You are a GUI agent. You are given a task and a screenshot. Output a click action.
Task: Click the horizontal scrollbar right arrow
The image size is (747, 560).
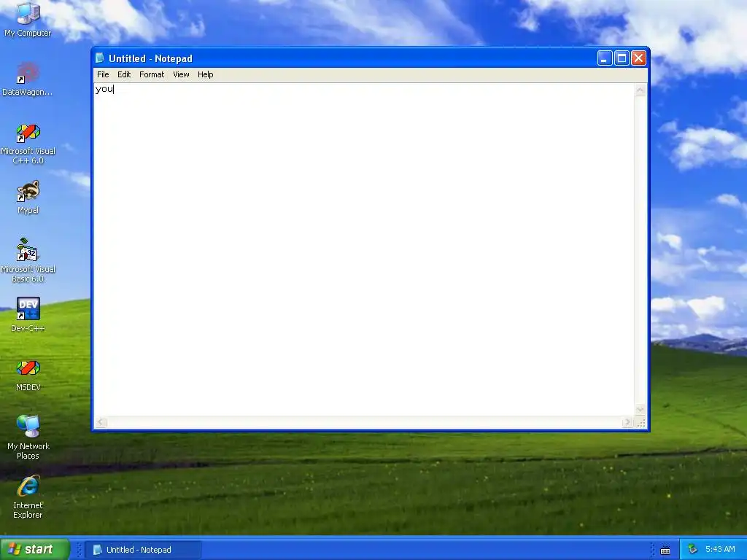point(627,422)
